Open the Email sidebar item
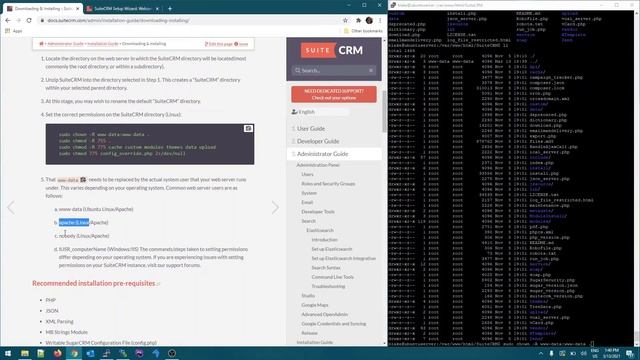 pos(307,202)
